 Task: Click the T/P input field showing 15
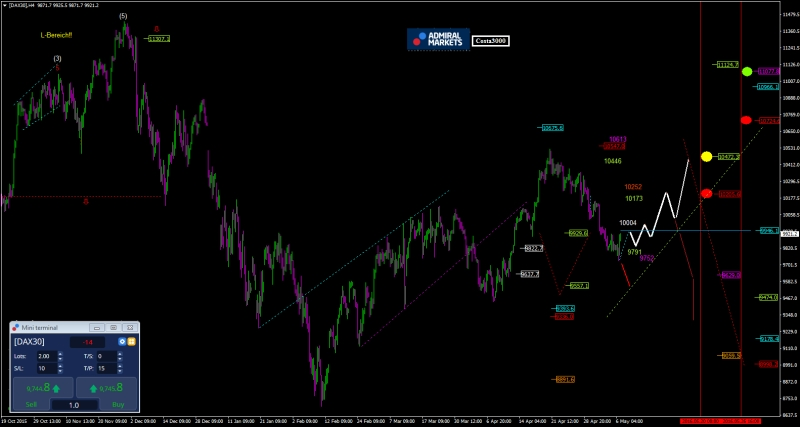[x=108, y=368]
